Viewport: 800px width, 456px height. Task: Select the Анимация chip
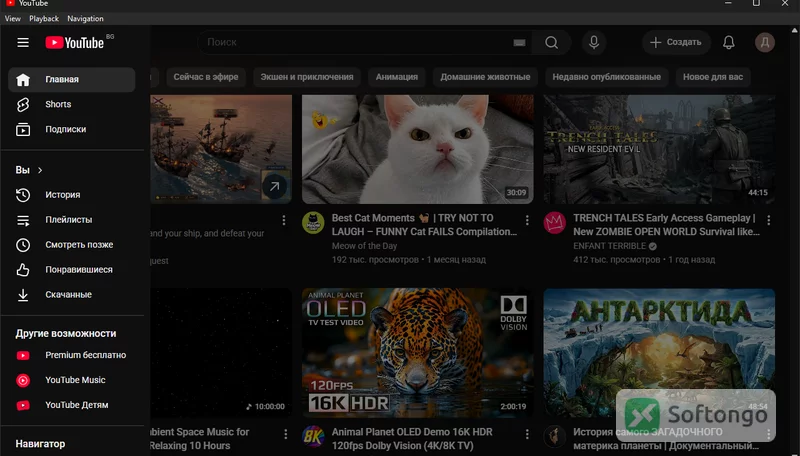(x=396, y=77)
